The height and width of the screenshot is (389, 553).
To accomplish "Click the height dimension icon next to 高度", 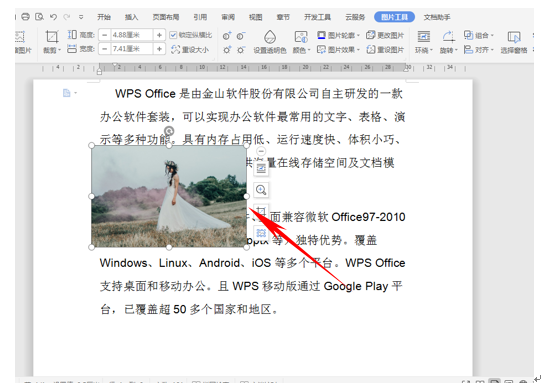I will pyautogui.click(x=72, y=35).
